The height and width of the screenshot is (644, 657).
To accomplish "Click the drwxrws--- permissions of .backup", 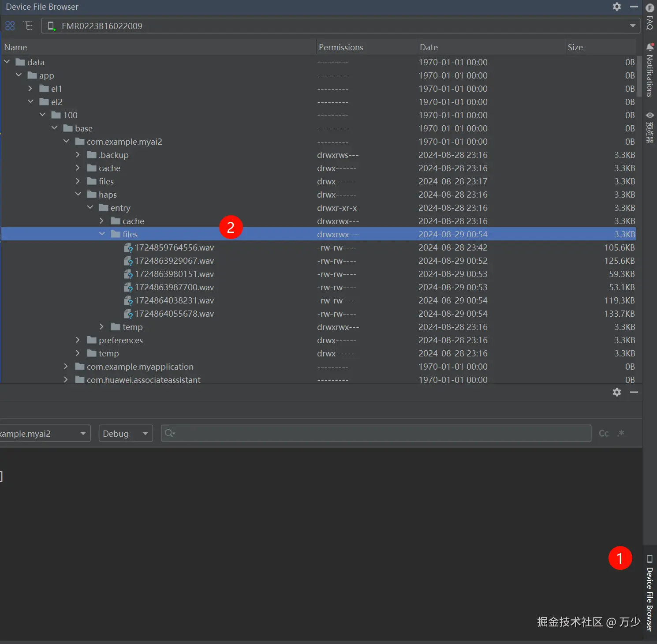I will pyautogui.click(x=338, y=155).
